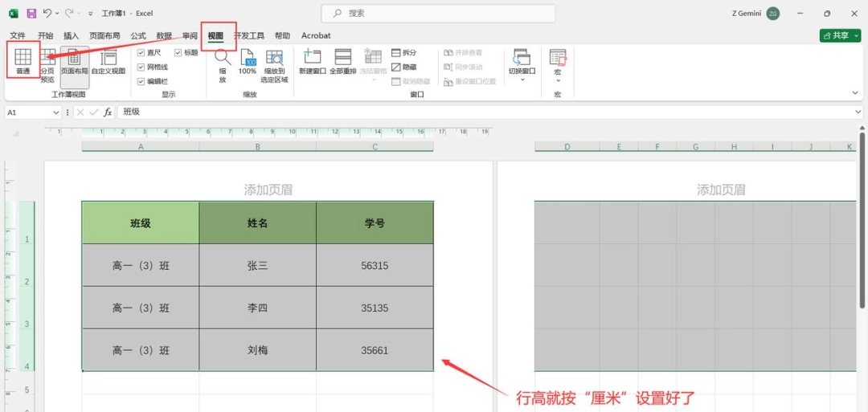Screen dimensions: 868x412
Task: Toggle the Headings (标题) checkbox
Action: [x=178, y=52]
